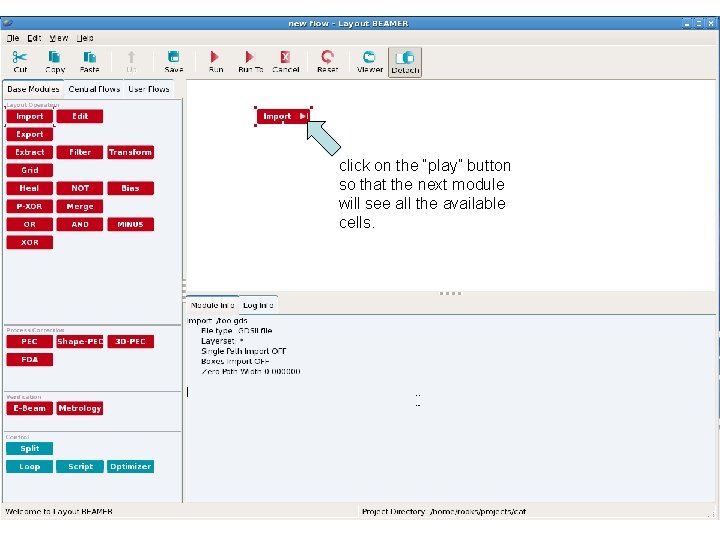The width and height of the screenshot is (720, 540).
Task: Click the 'Welcome to Layout BEAMER' status text
Action: tap(59, 512)
